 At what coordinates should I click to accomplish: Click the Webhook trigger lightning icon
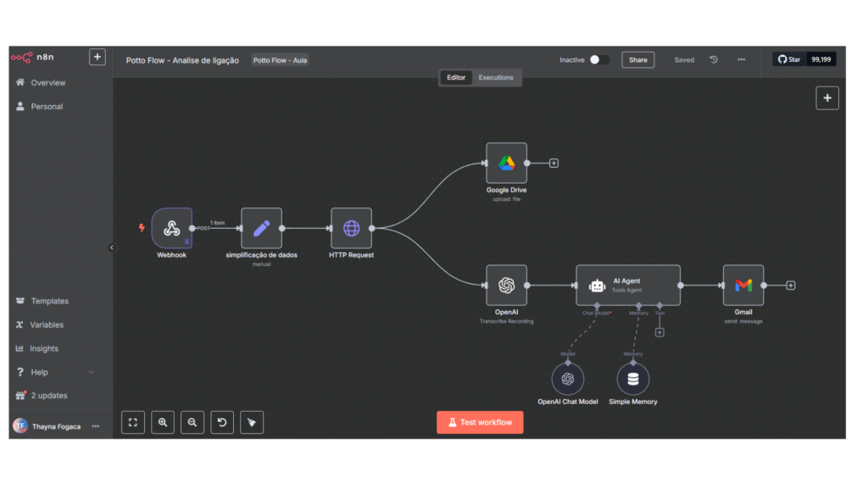tap(142, 227)
